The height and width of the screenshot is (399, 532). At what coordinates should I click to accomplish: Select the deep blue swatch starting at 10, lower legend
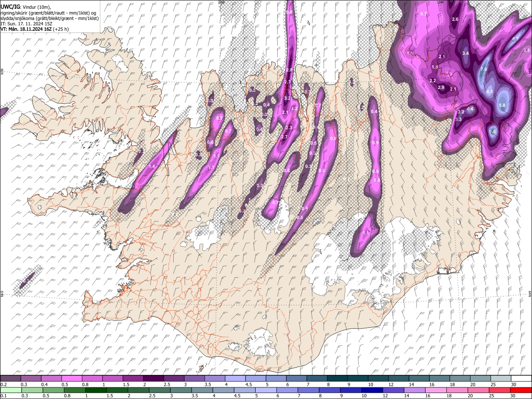(372, 390)
